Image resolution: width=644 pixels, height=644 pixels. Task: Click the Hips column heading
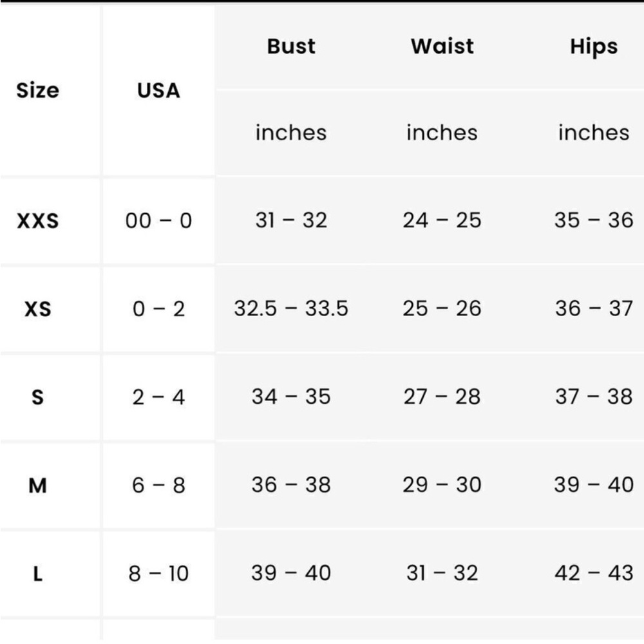point(594,46)
